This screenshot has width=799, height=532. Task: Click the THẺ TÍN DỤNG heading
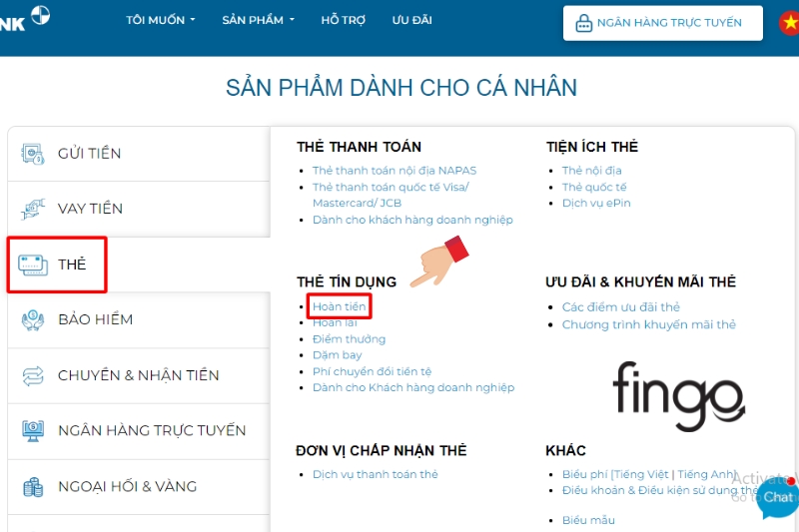click(x=347, y=282)
